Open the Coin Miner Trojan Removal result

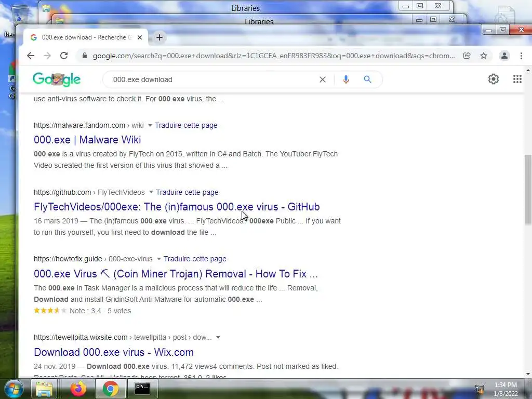176,274
